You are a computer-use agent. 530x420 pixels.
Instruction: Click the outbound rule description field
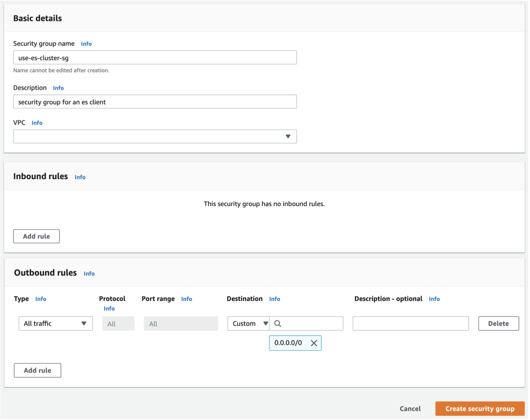(411, 324)
